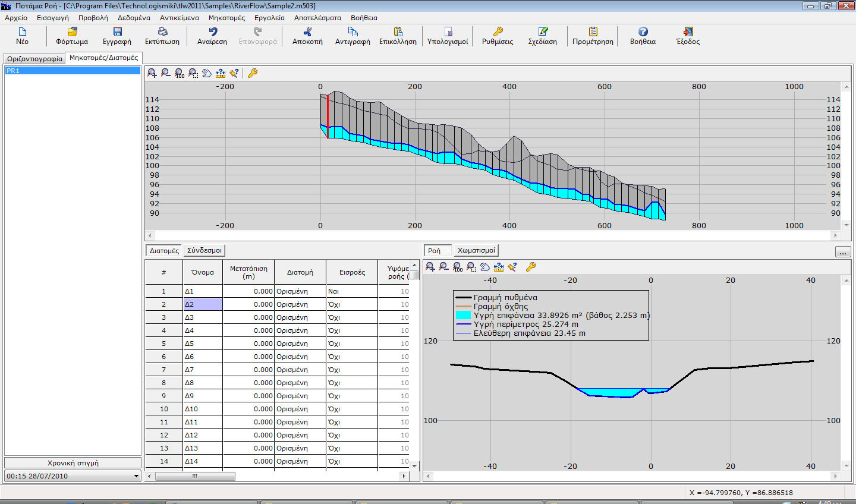This screenshot has height=504, width=856.
Task: Click the Φόρτωμα load folder icon
Action: click(x=72, y=32)
